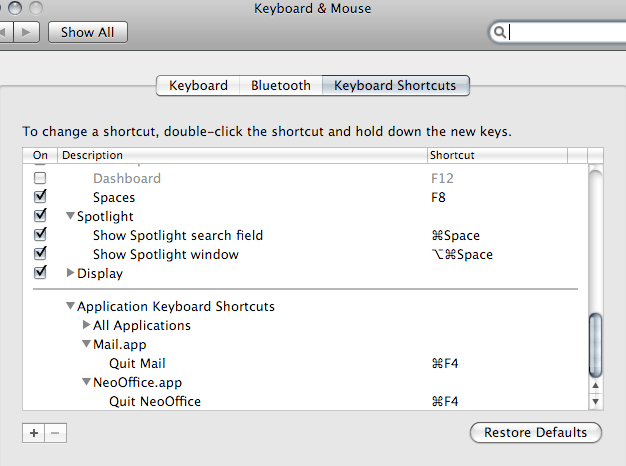Screen dimensions: 626x466
Task: Enable the Dashboard shortcut checkbox
Action: [40, 178]
